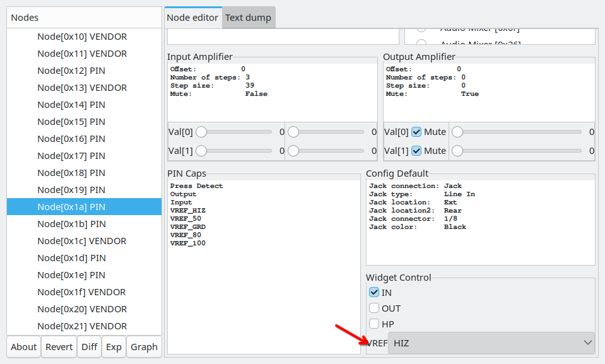Click VREF_100 in PIN Caps text
605x364 pixels.
[x=188, y=243]
